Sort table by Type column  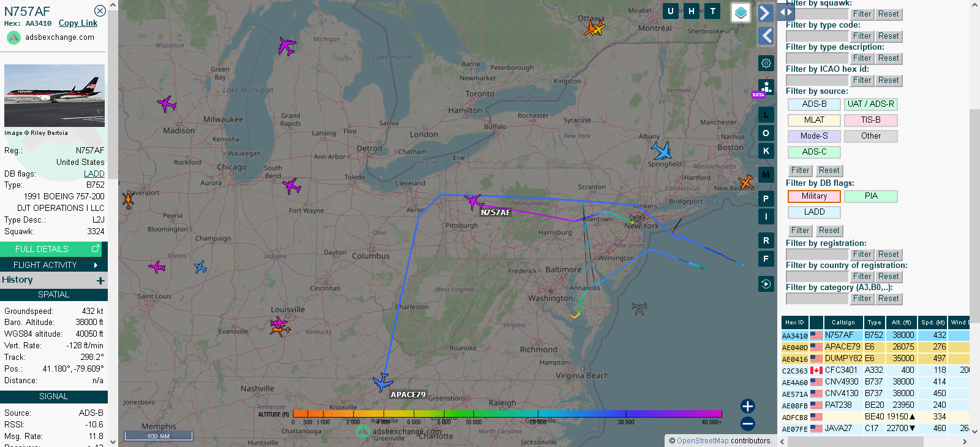(x=875, y=323)
